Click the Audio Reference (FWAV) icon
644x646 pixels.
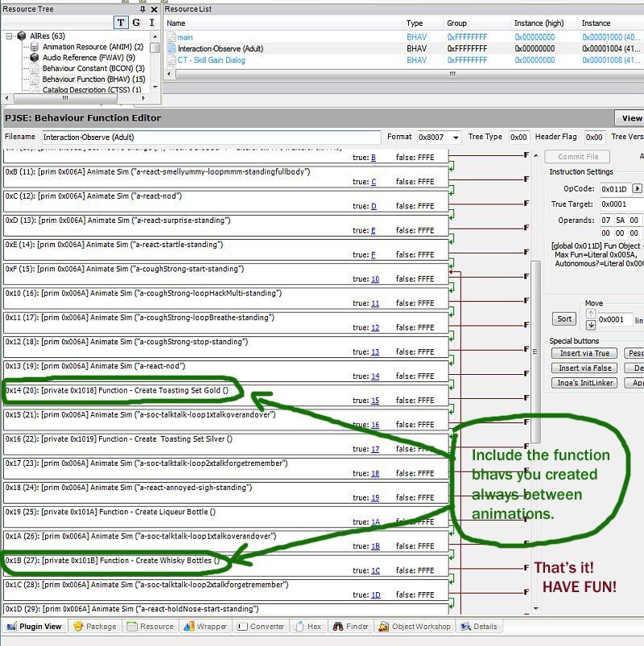click(35, 58)
